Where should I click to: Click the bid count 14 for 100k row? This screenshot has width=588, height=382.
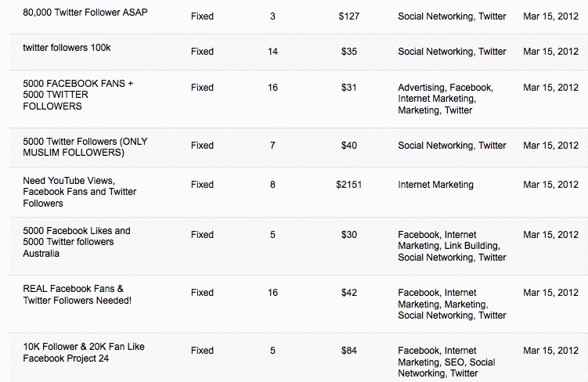[x=272, y=52]
